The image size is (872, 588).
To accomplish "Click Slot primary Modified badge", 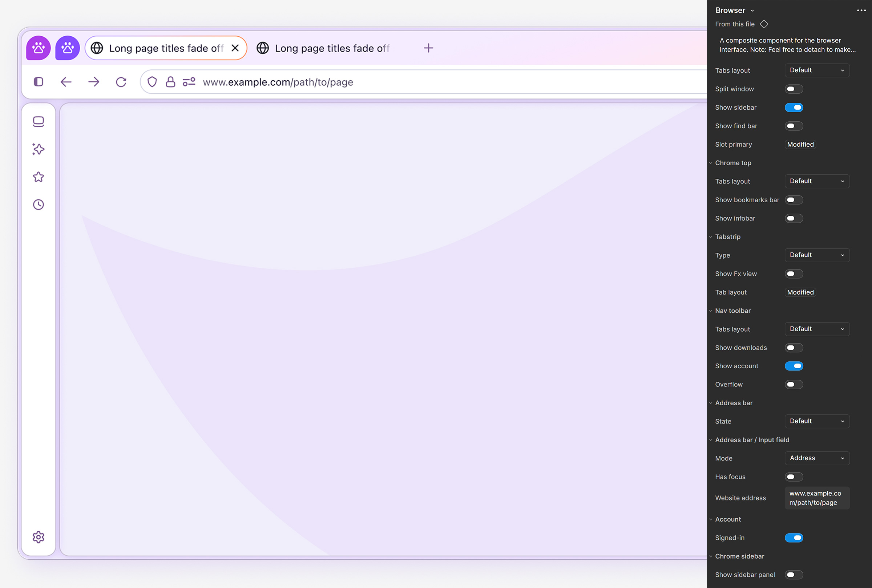I will [x=800, y=145].
